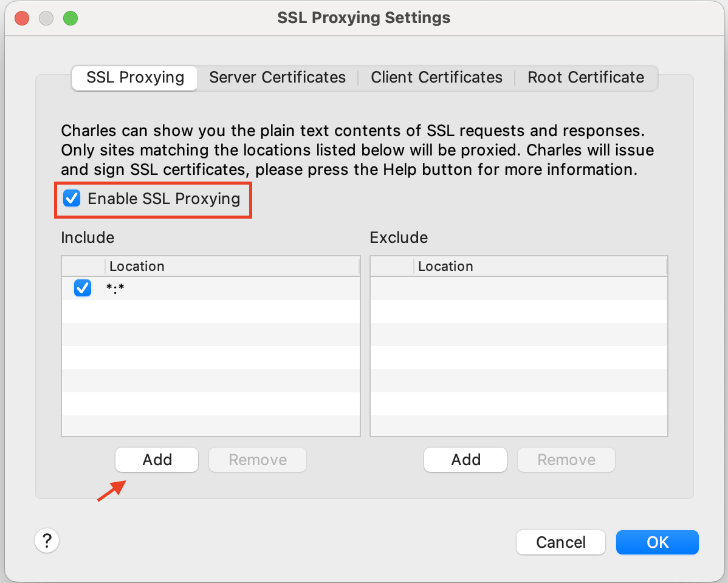Select the *:* entry in Include list
Viewport: 728px width, 583px height.
click(x=231, y=288)
